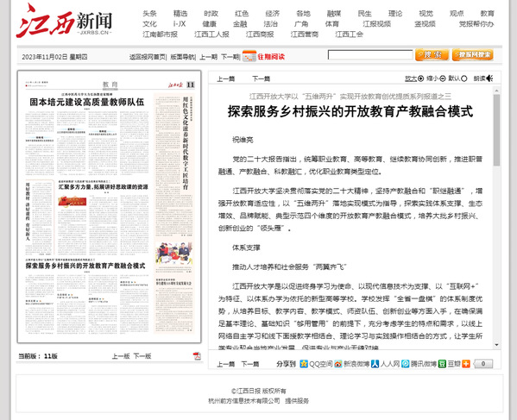Click headline 汇聚多方力量,拓展讲好思政课的资源 on thumbnail
The image size is (517, 420).
tap(104, 187)
